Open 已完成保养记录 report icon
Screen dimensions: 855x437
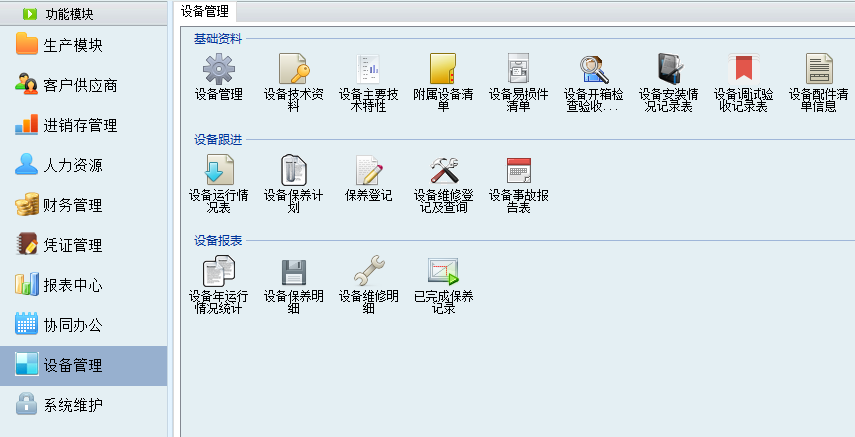(443, 271)
